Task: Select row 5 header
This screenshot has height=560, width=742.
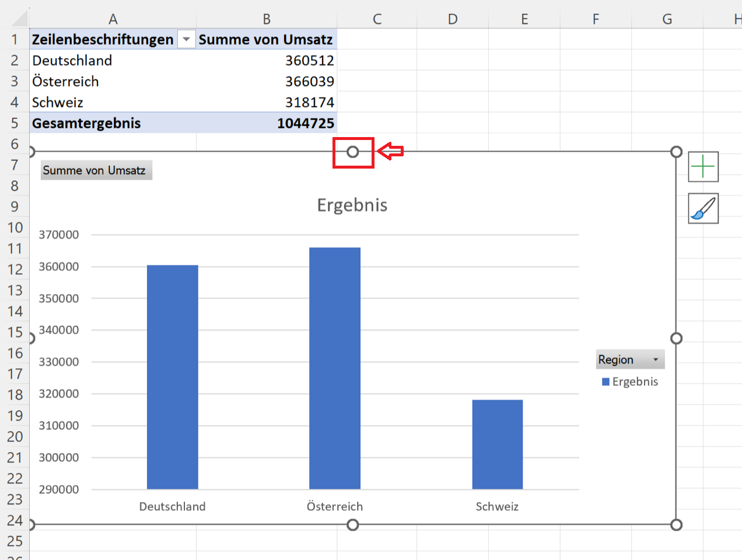Action: 15,123
